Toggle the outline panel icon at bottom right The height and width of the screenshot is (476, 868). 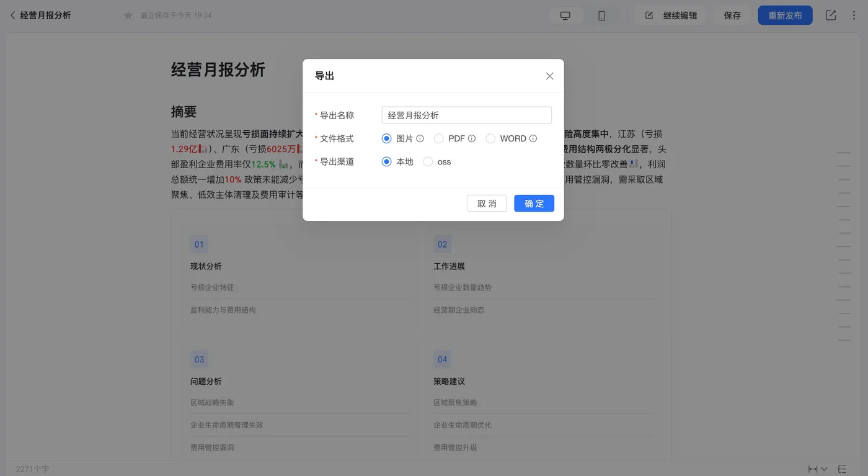pos(843,469)
